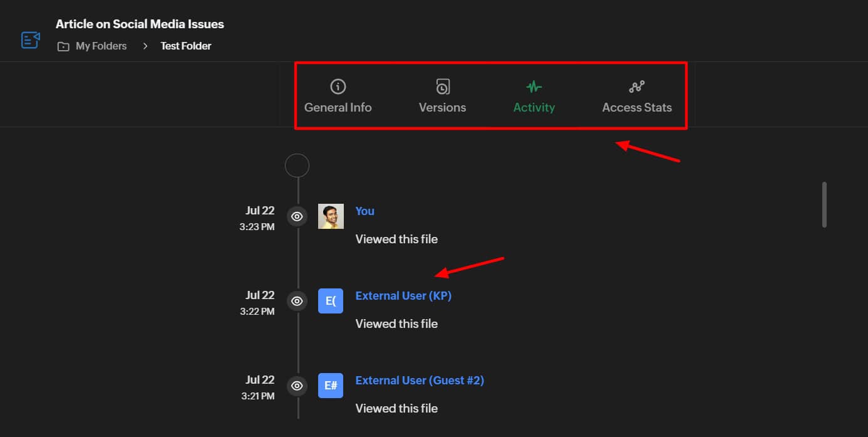Open the External User (KP) link
The image size is (868, 437).
(403, 296)
